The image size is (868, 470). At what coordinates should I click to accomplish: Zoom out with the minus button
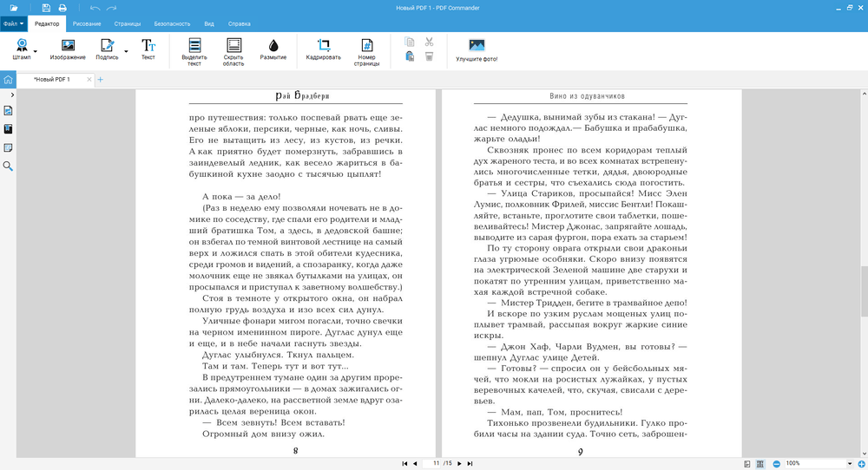pos(777,464)
